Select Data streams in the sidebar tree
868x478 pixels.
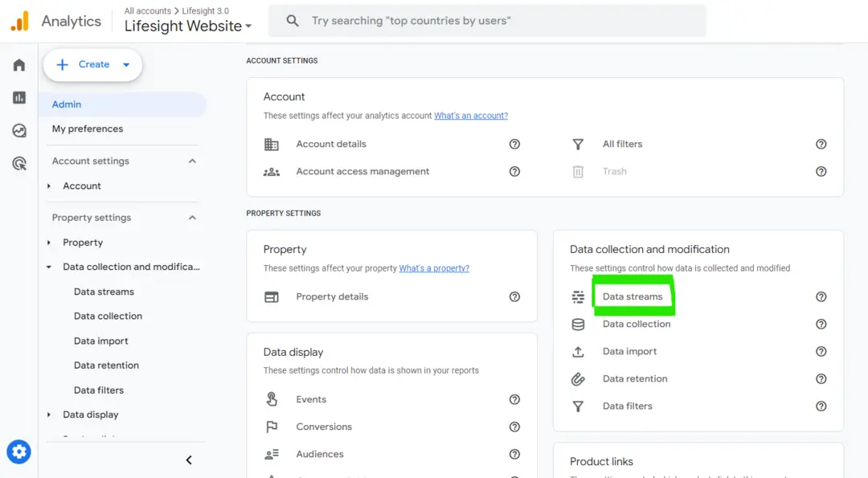click(x=104, y=292)
